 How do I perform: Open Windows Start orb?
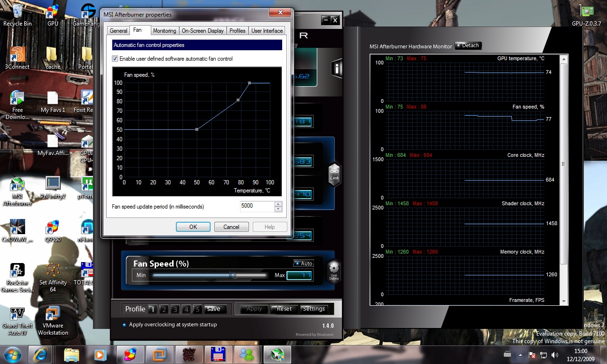click(x=12, y=354)
